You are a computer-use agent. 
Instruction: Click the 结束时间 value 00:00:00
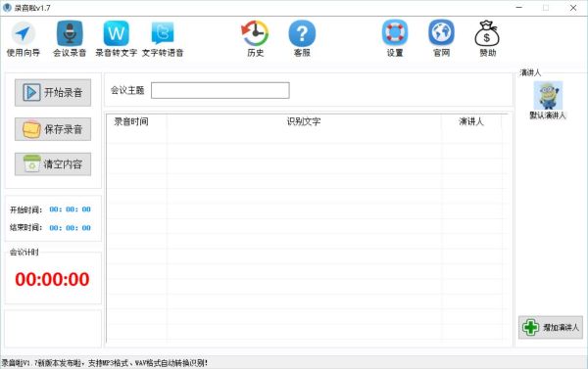point(71,228)
